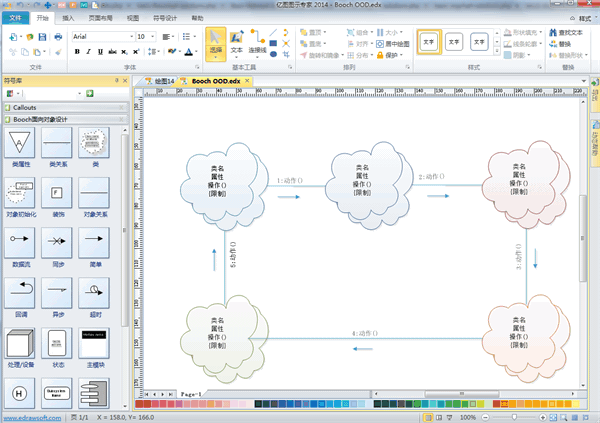Select the 回调 shape in the library
The height and width of the screenshot is (423, 600).
point(20,293)
